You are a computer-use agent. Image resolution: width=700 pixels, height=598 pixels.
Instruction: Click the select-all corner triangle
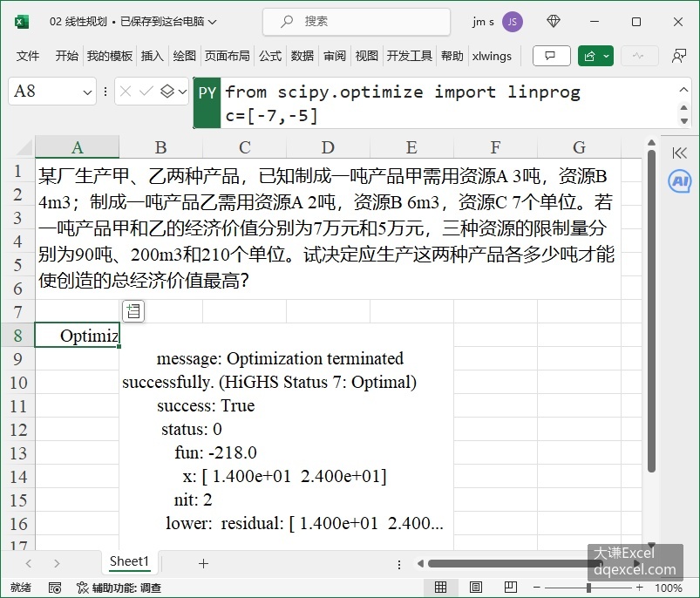pos(24,147)
